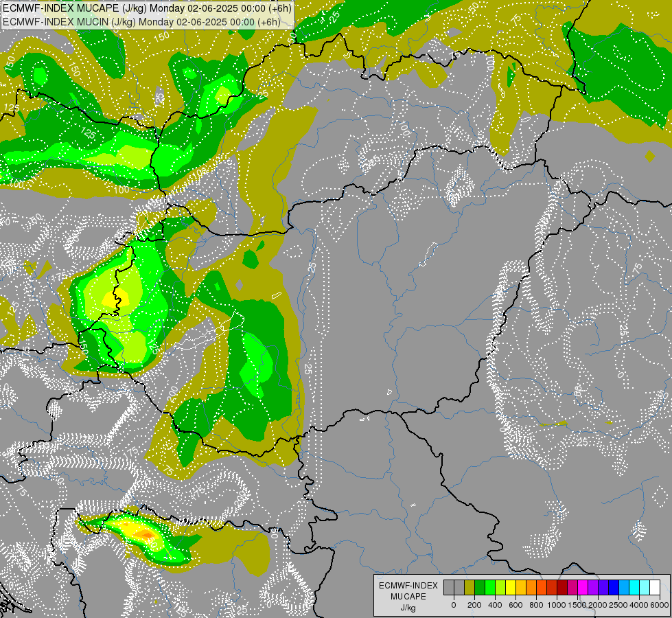Viewport: 672px width, 618px height.
Task: Click the legend scale value '600'
Action: [x=515, y=605]
